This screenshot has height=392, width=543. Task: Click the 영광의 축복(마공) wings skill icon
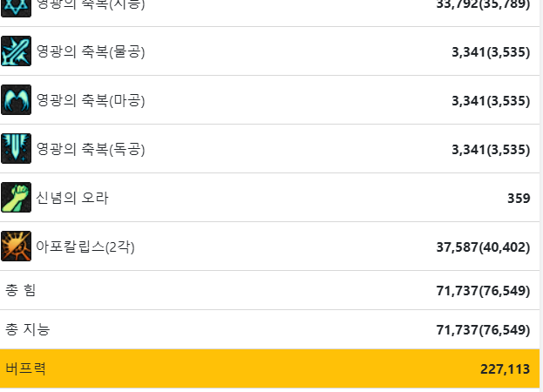tap(16, 99)
